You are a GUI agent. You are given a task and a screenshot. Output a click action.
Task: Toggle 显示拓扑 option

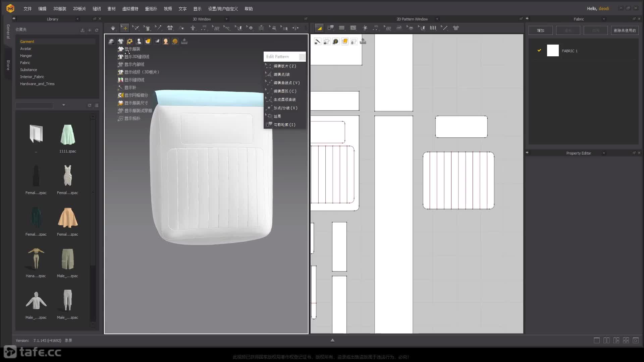(x=129, y=118)
